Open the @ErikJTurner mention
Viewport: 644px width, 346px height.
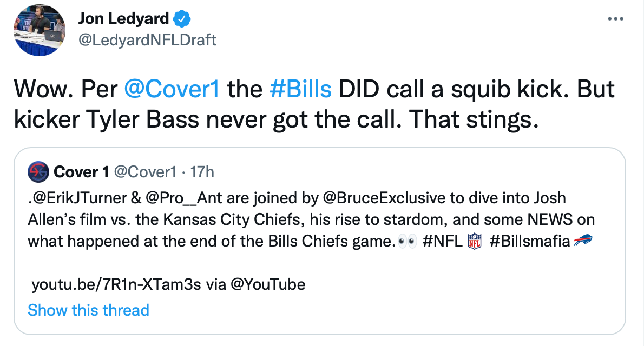click(77, 198)
